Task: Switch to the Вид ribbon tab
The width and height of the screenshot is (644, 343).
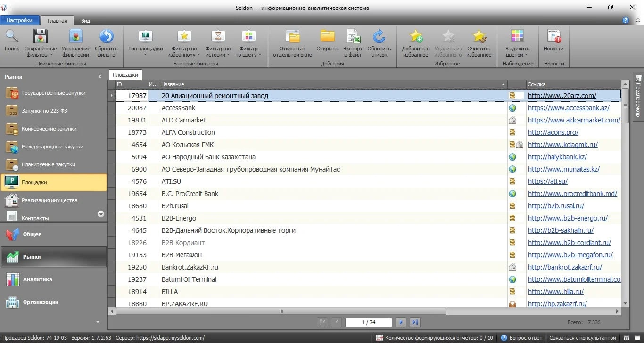Action: tap(85, 21)
